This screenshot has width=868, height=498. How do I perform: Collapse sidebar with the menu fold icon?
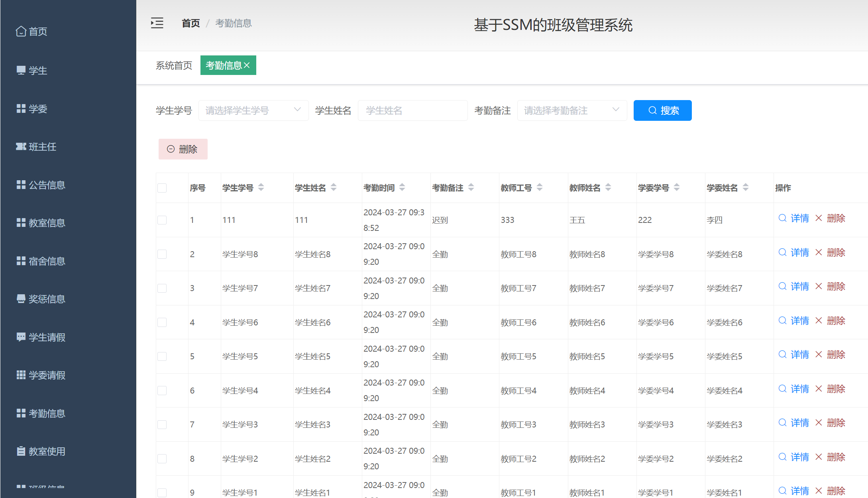pos(157,23)
